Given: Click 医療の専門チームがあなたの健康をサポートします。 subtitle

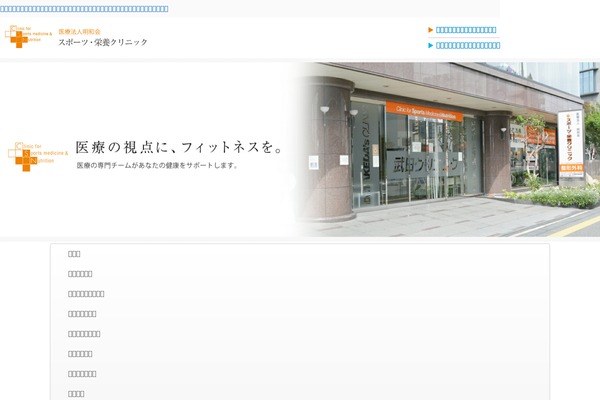Looking at the screenshot, I should pos(157,165).
